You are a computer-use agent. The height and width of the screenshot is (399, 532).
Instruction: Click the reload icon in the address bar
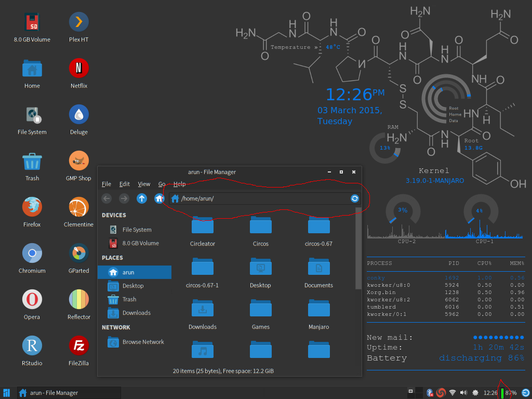(x=354, y=198)
